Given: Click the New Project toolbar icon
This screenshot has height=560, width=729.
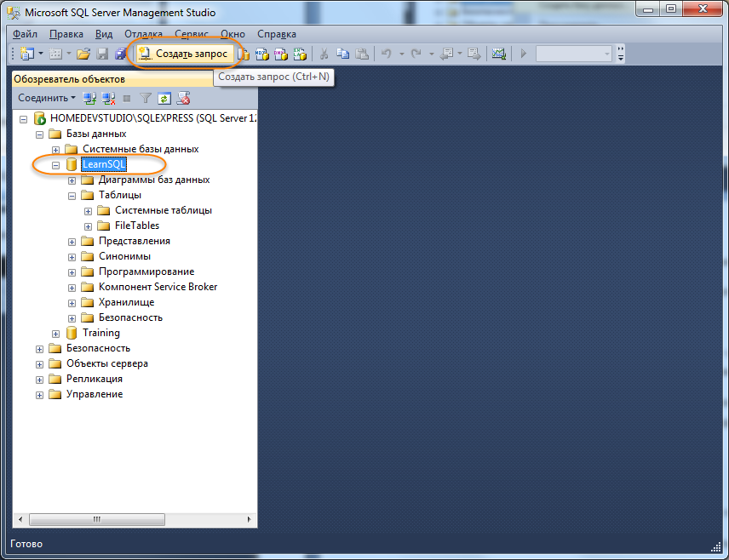Looking at the screenshot, I should point(27,54).
